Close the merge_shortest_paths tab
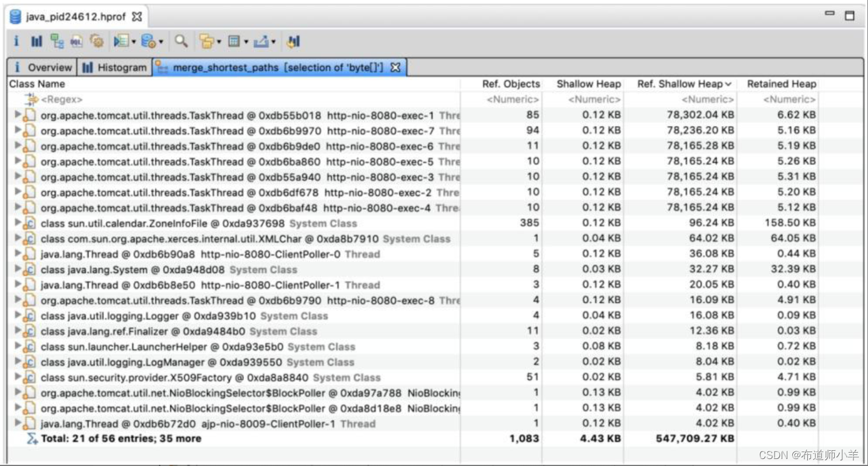 (395, 68)
